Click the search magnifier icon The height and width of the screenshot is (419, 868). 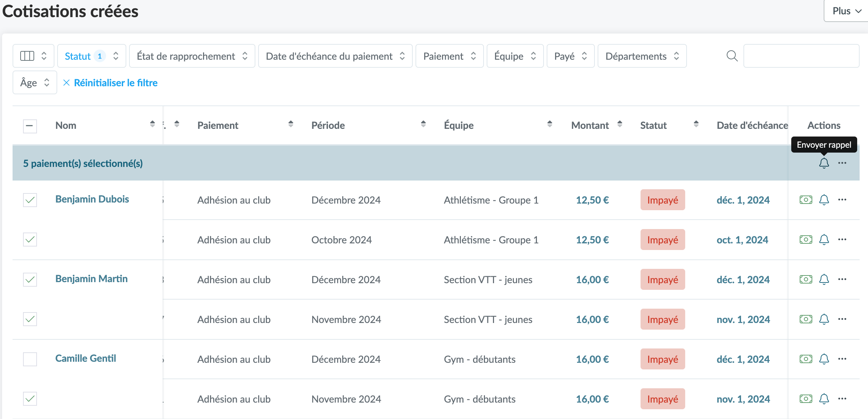pyautogui.click(x=732, y=56)
